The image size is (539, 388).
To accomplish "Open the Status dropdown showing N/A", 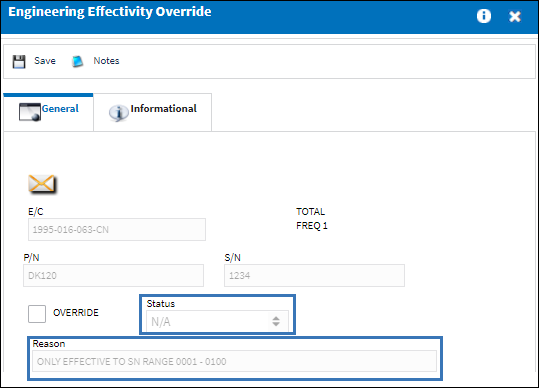I will [x=217, y=322].
